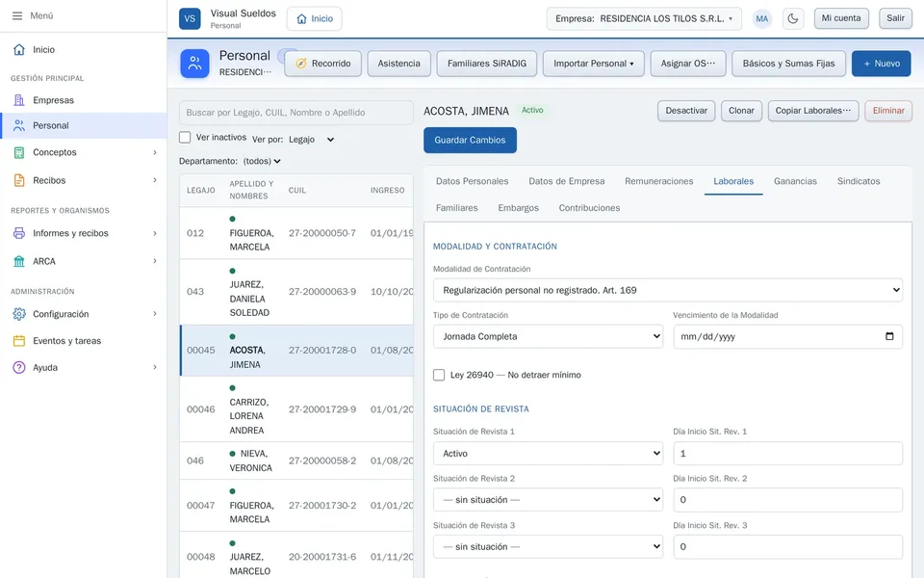The width and height of the screenshot is (924, 578).
Task: Switch to the Remuneraciones tab
Action: pyautogui.click(x=658, y=181)
